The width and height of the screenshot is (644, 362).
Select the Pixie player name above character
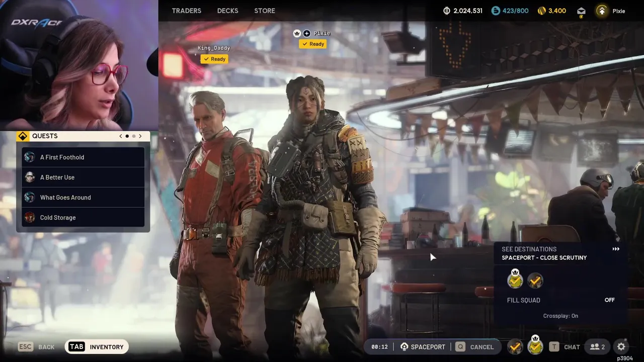pos(322,33)
